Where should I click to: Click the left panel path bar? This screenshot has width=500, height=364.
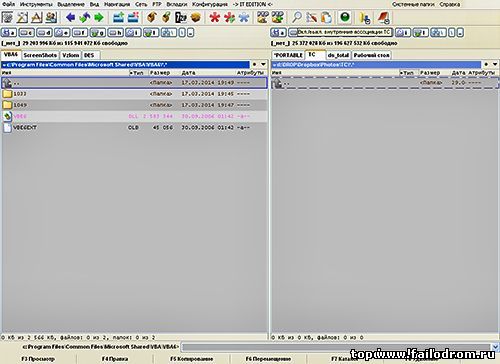(125, 64)
